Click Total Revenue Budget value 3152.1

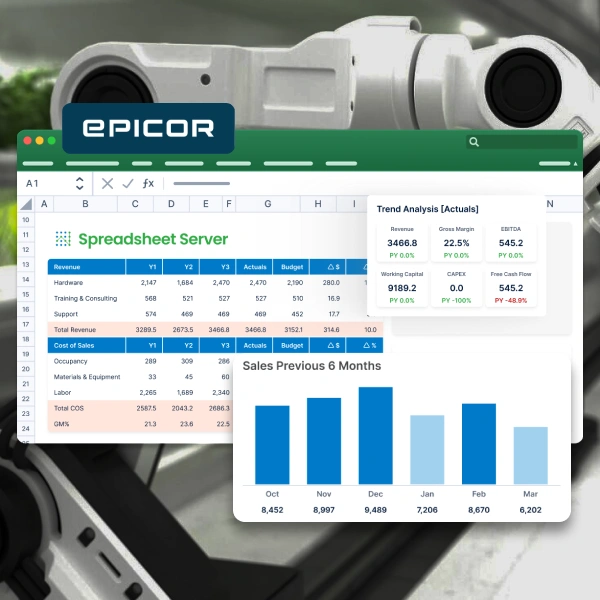(x=293, y=330)
